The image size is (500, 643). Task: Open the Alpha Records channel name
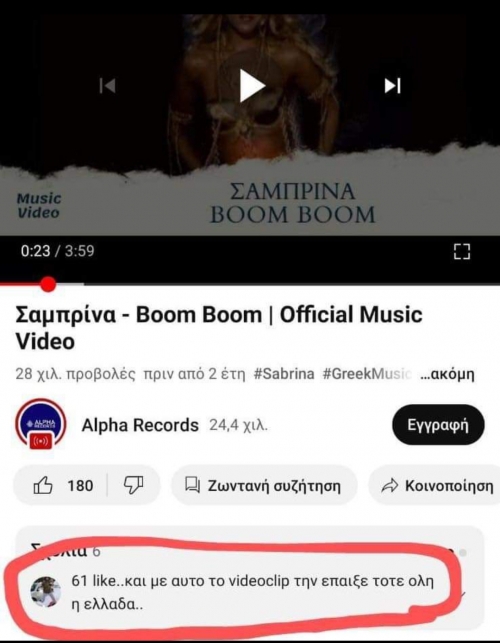[x=140, y=425]
